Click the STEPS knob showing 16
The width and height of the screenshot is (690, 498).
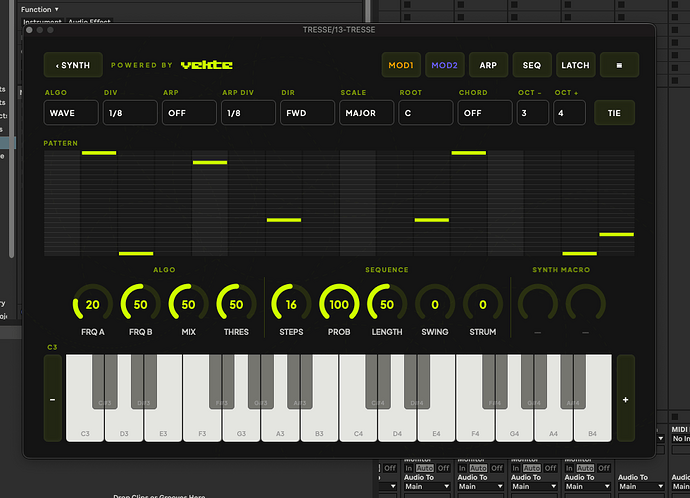click(x=291, y=304)
